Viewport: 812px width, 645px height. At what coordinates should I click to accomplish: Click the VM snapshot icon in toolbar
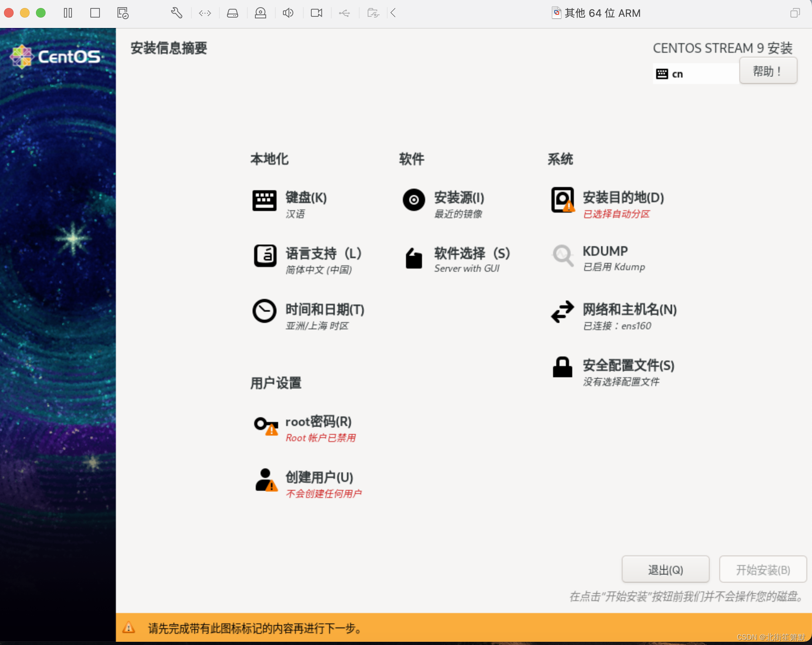pyautogui.click(x=123, y=13)
